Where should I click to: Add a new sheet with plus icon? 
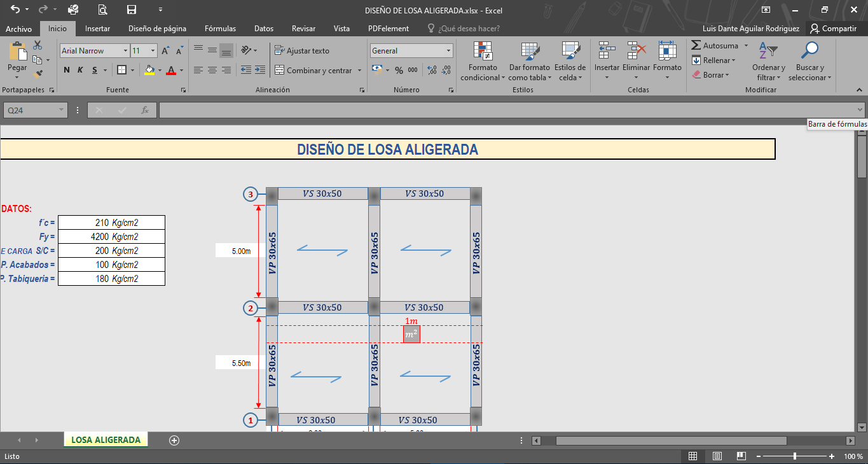coord(174,440)
